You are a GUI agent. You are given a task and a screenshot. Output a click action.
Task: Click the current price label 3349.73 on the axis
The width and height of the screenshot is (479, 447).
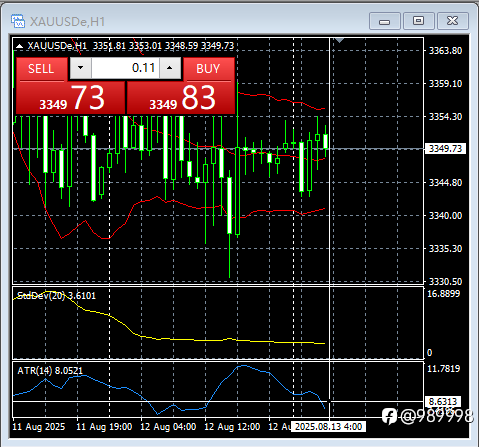(445, 149)
